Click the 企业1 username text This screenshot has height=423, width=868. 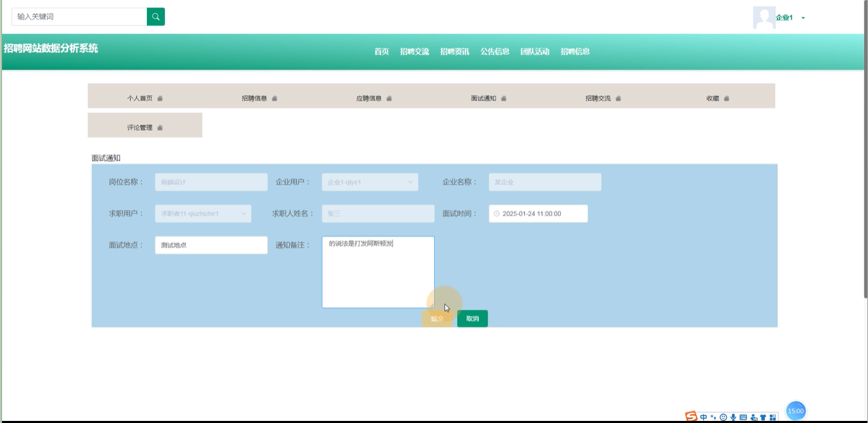pyautogui.click(x=784, y=18)
